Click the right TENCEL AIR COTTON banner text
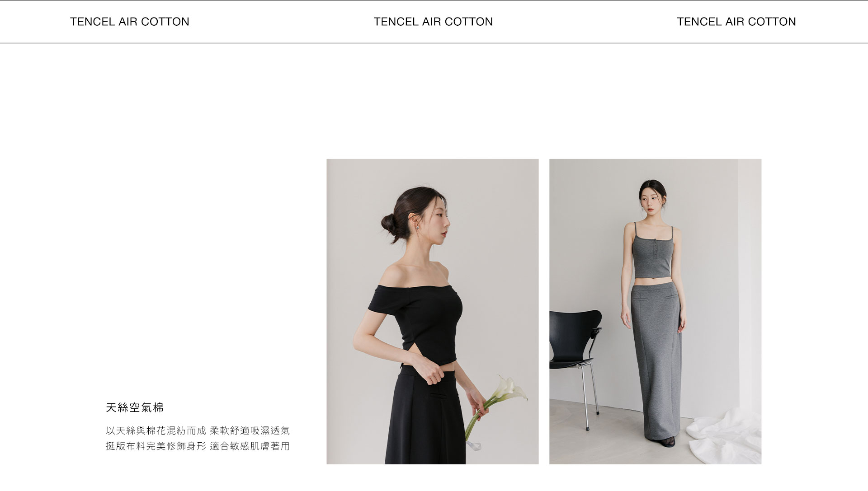868x491 pixels. (x=736, y=22)
